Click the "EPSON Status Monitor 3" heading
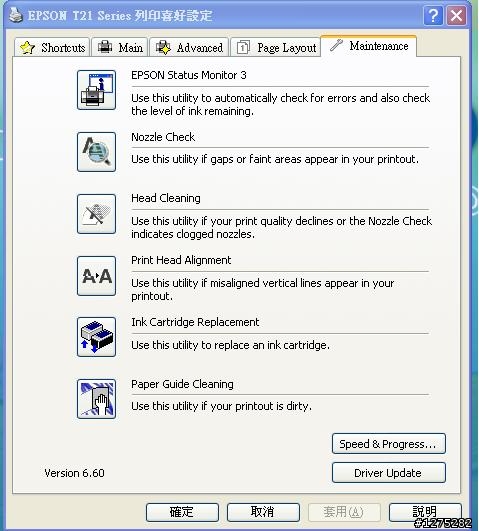479x531 pixels. click(x=189, y=75)
